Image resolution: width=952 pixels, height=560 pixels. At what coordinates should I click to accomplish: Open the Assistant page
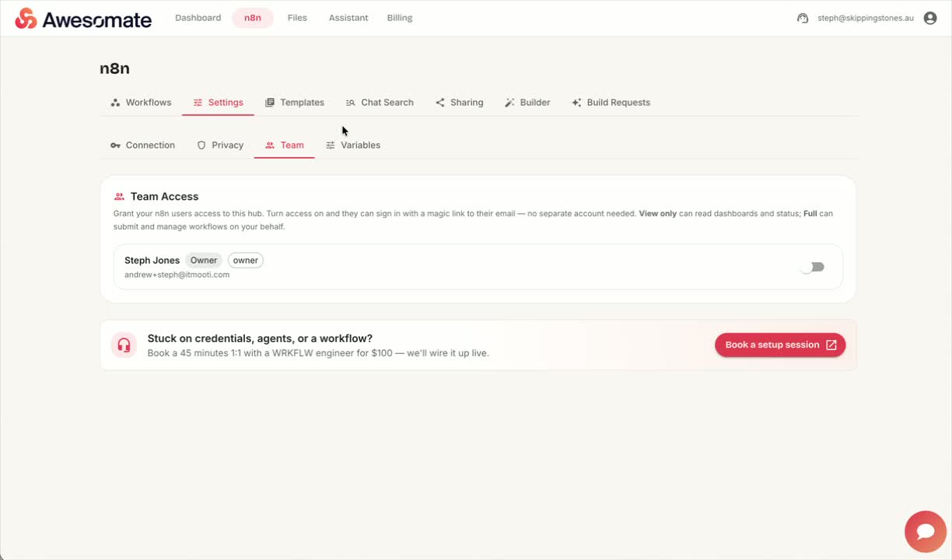[x=348, y=18]
